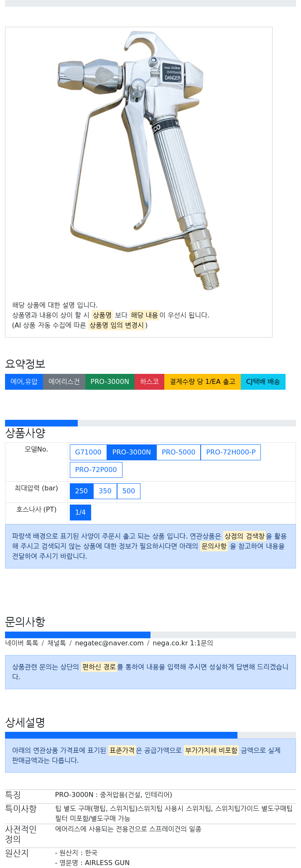The height and width of the screenshot is (868, 301).
Task: Select 500 bar pressure option
Action: [x=128, y=491]
